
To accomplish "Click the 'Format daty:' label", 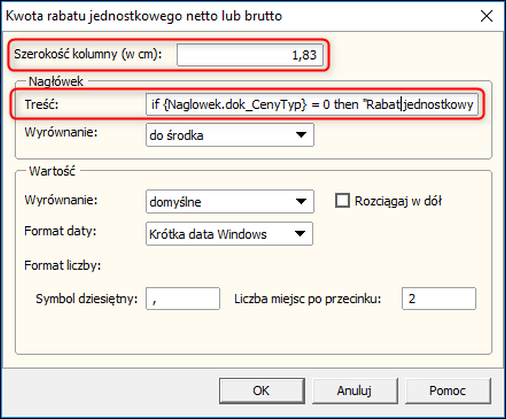I will tap(60, 231).
